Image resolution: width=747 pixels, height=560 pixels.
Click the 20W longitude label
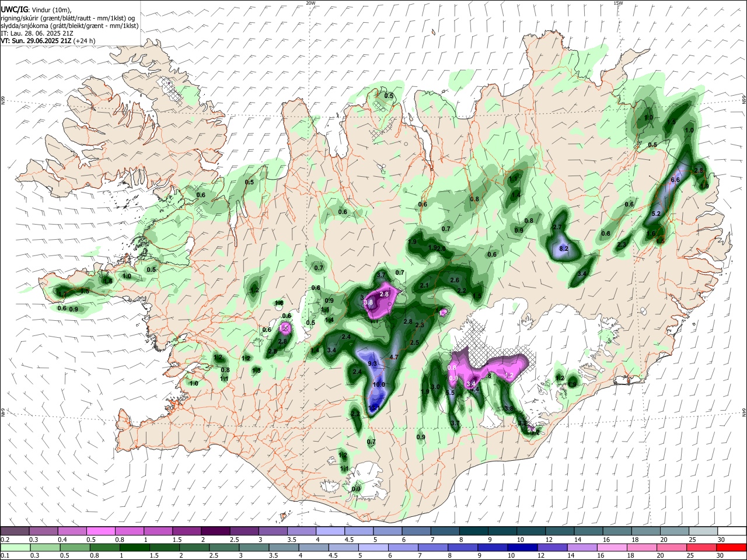(x=310, y=3)
